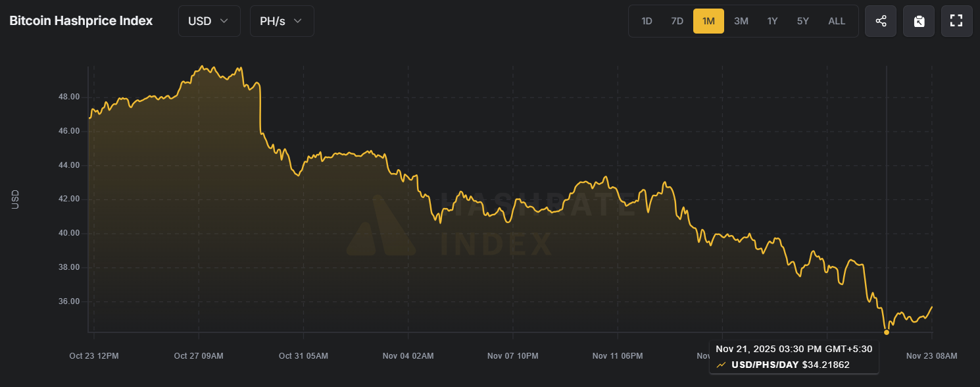Click the PH/s unit dropdown chevron
Viewport: 980px width, 387px height.
click(x=298, y=21)
